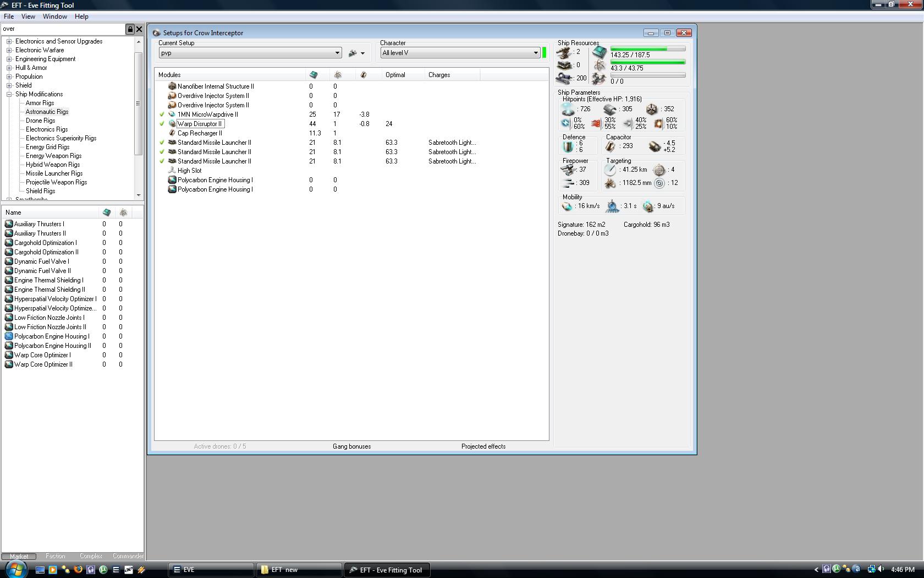Expand the Propulsion tree node
924x578 pixels.
[9, 77]
